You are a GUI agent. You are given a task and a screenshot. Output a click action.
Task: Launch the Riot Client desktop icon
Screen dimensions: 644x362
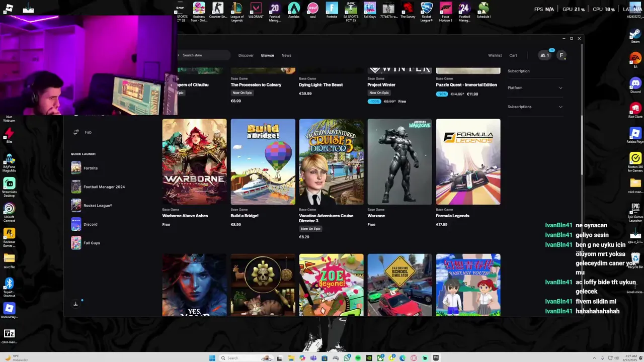click(635, 111)
